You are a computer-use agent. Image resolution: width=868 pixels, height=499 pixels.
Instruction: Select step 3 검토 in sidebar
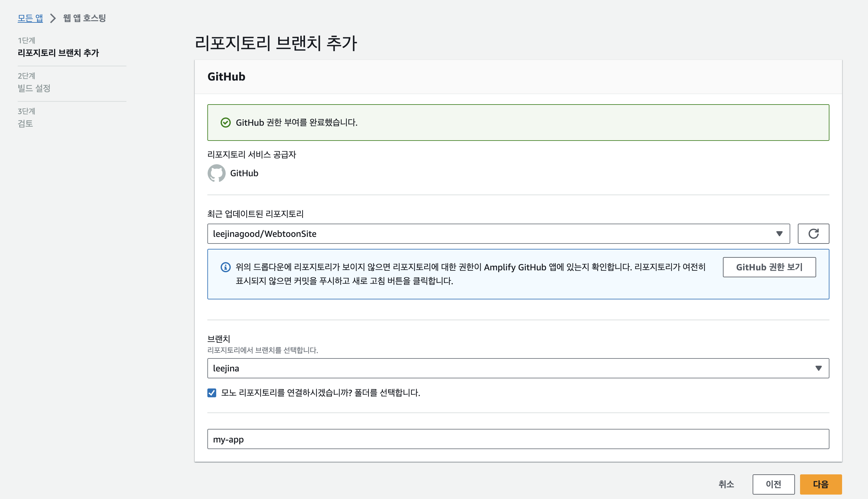pos(25,123)
